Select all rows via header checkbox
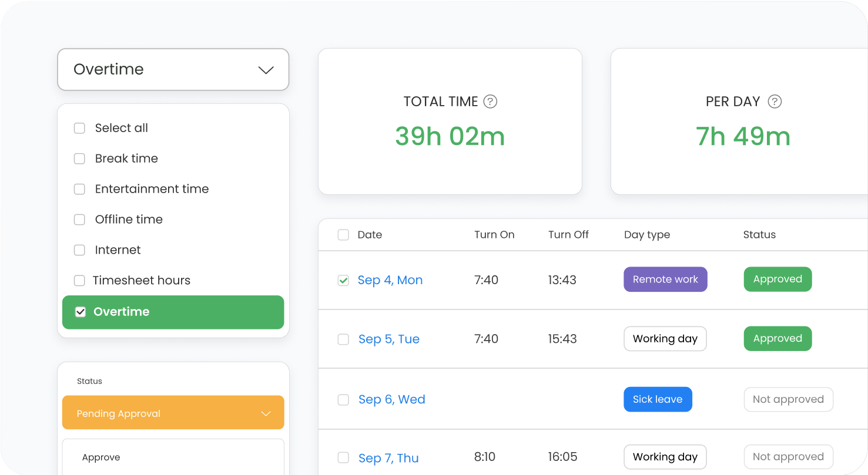The width and height of the screenshot is (868, 475). click(343, 235)
